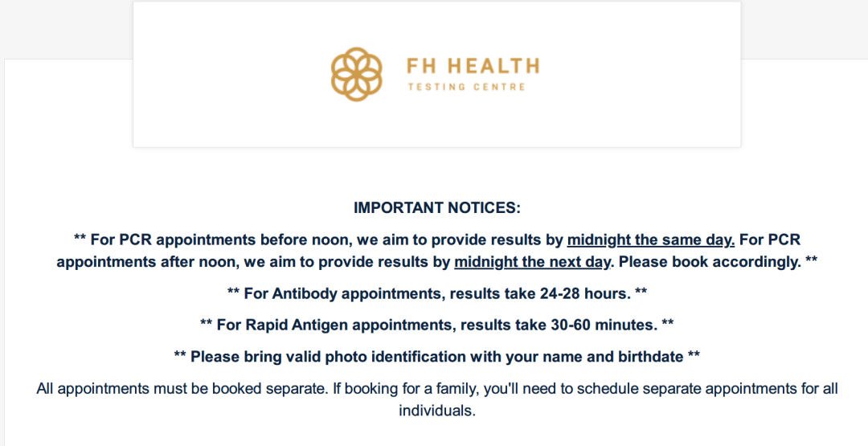Click the valid photo identification notice
868x446 pixels.
(437, 356)
